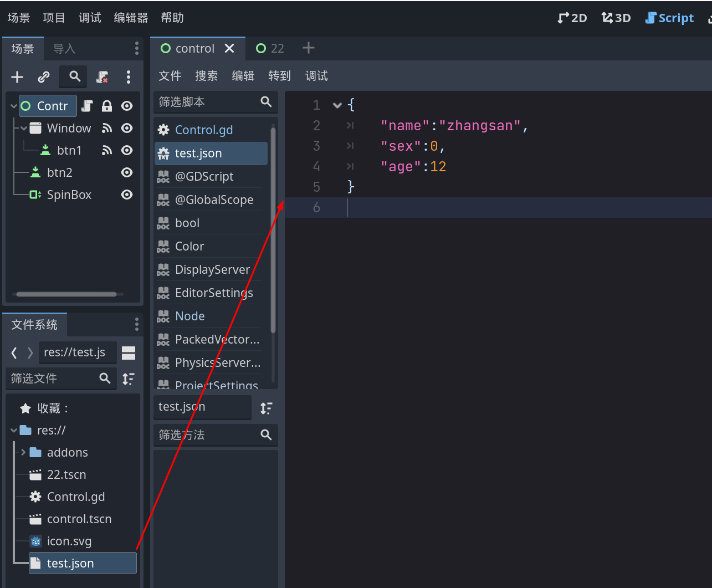Click signal icon on Window node

pos(107,128)
